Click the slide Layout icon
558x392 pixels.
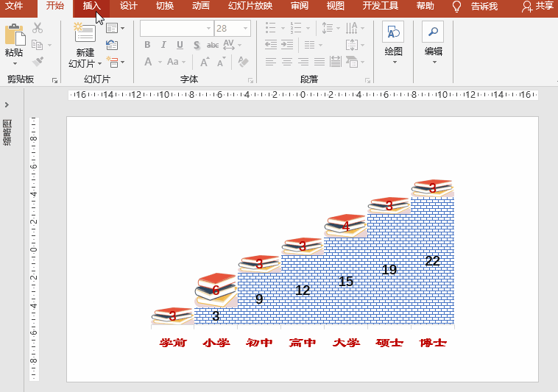coord(112,28)
